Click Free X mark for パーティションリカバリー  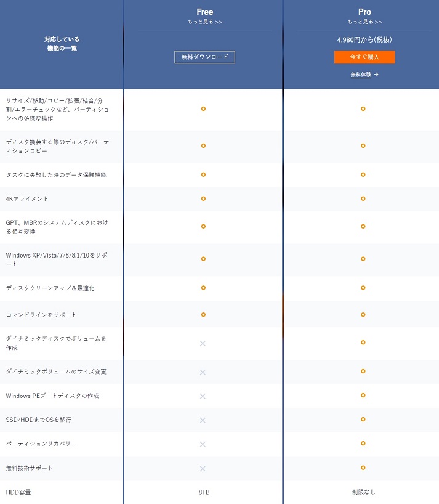click(203, 444)
